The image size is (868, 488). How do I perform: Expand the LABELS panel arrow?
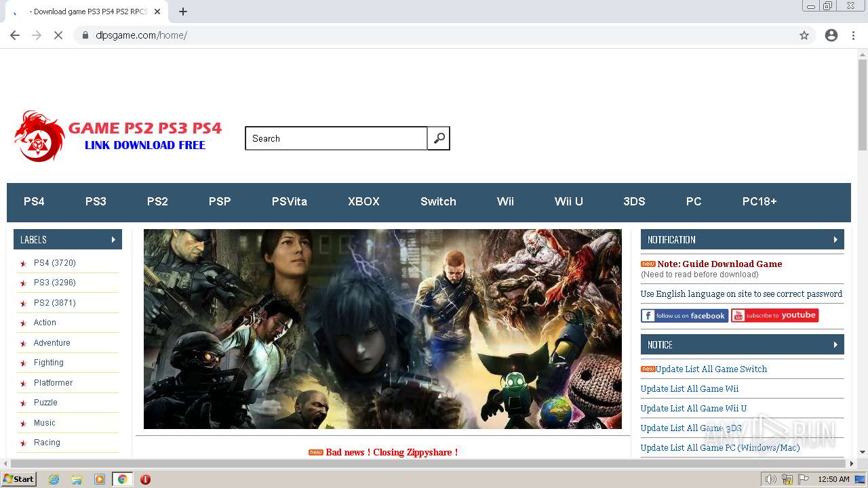click(x=113, y=240)
